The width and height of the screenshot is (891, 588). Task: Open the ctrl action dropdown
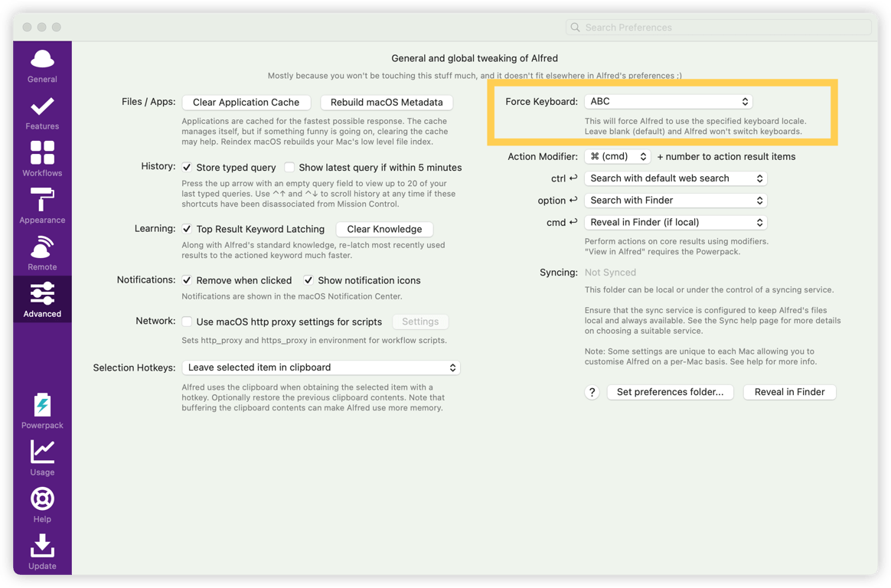pos(676,178)
